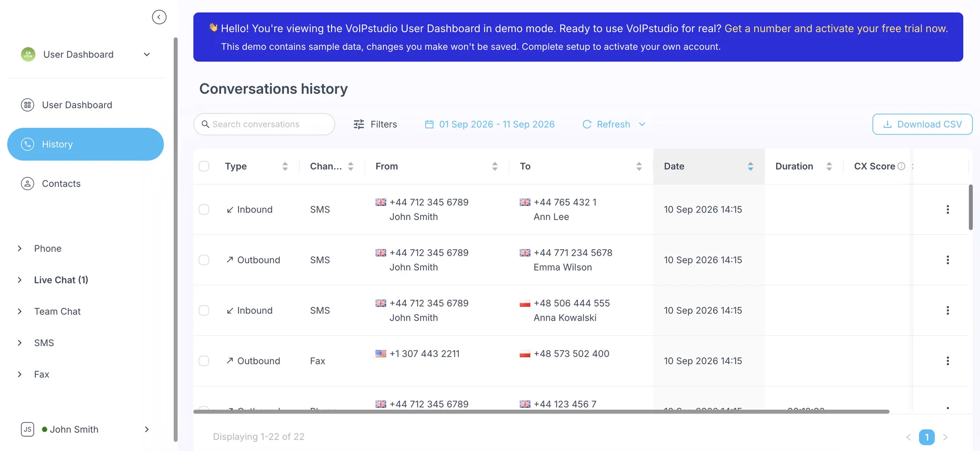Open User Dashboard in the sidebar menu
Viewport: 980px width, 451px height.
point(86,105)
